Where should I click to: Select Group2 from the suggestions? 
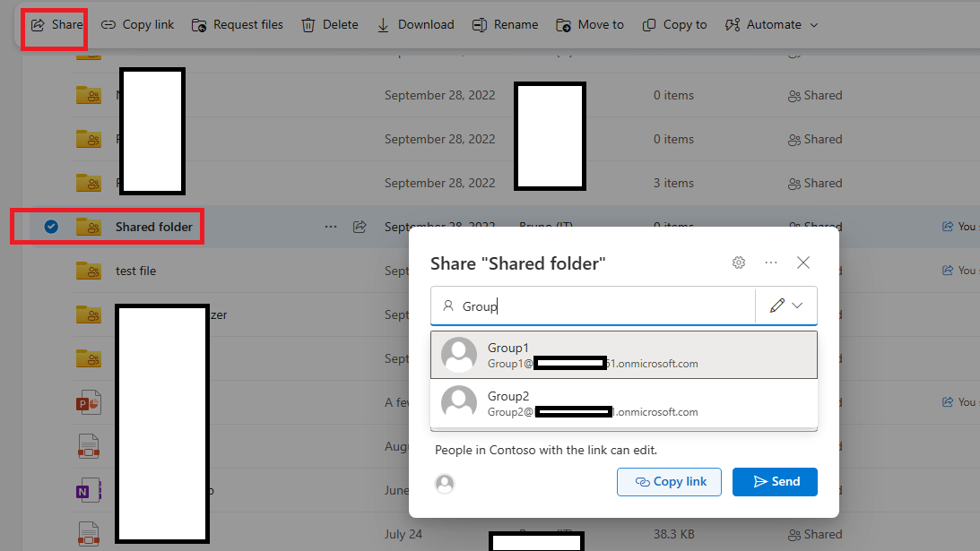624,403
